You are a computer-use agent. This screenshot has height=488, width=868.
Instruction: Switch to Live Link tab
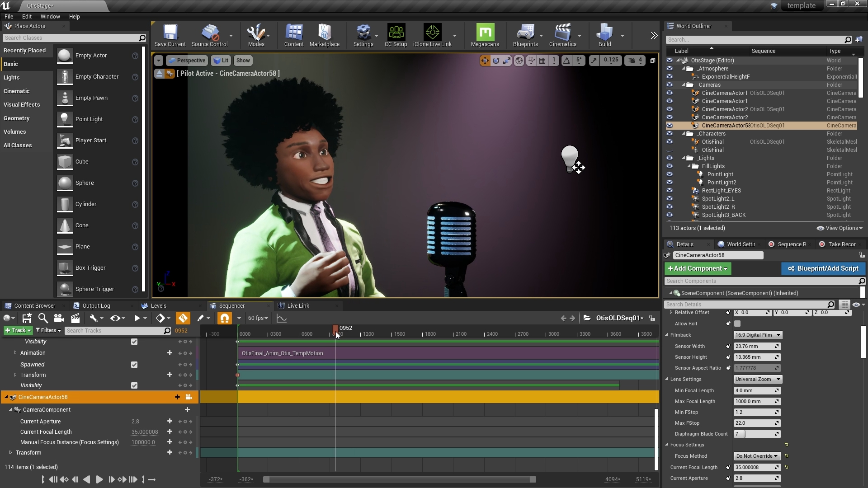(298, 306)
